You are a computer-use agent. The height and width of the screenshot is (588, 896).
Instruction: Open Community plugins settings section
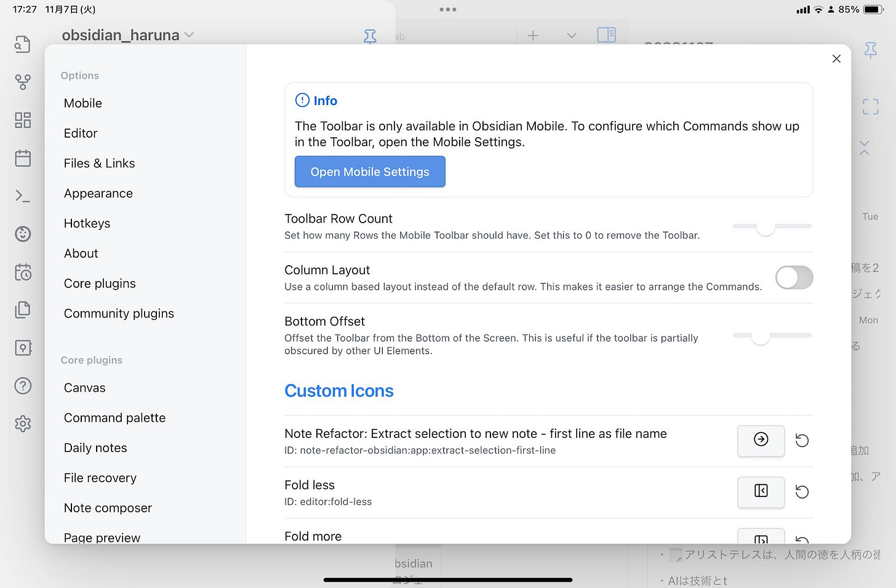point(119,314)
